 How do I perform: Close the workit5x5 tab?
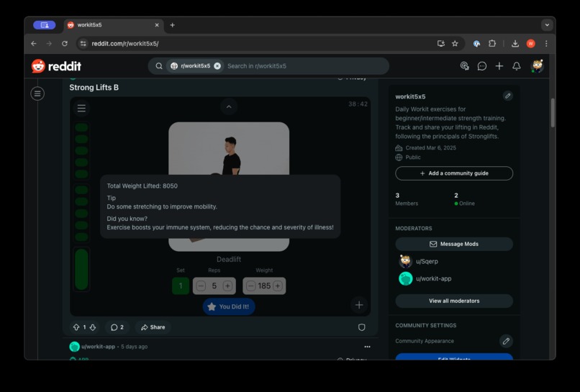click(157, 25)
